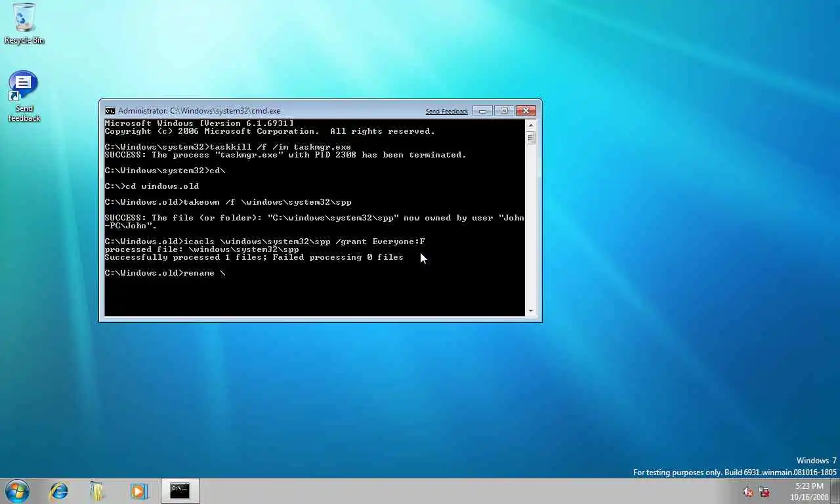The height and width of the screenshot is (504, 840).
Task: Launch Windows Media Player from the taskbar
Action: (138, 491)
